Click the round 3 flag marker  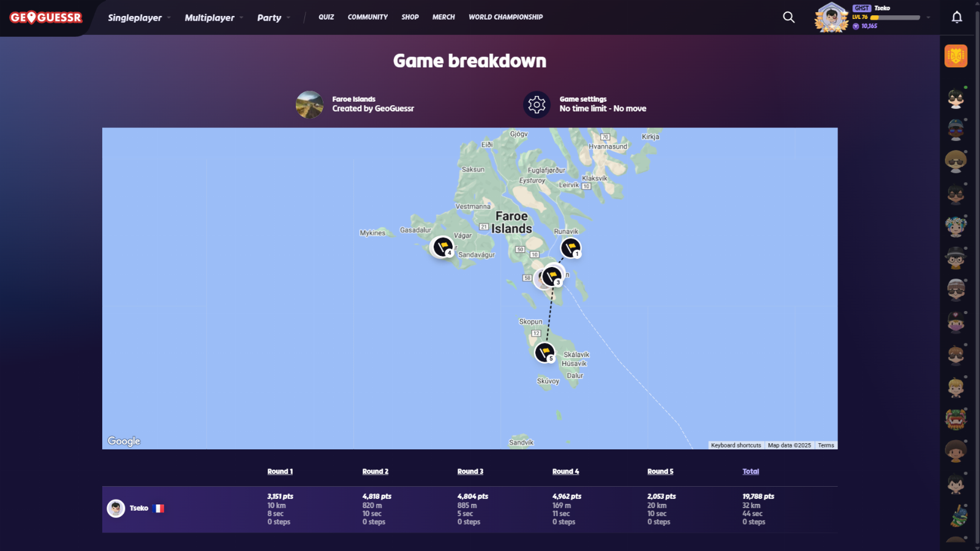tap(552, 276)
